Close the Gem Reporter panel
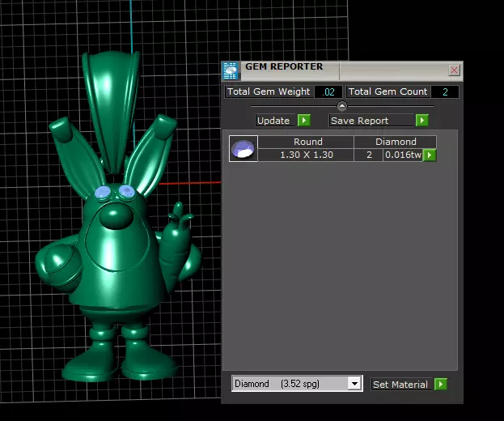The width and height of the screenshot is (504, 421). 454,70
